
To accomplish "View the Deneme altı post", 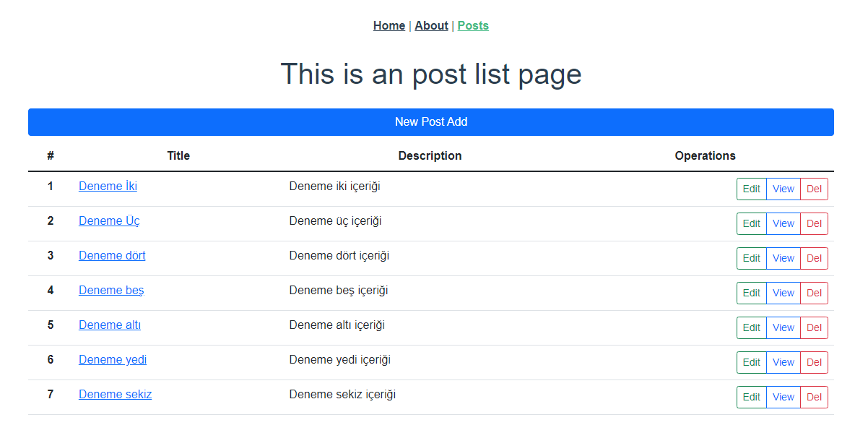I will click(784, 327).
